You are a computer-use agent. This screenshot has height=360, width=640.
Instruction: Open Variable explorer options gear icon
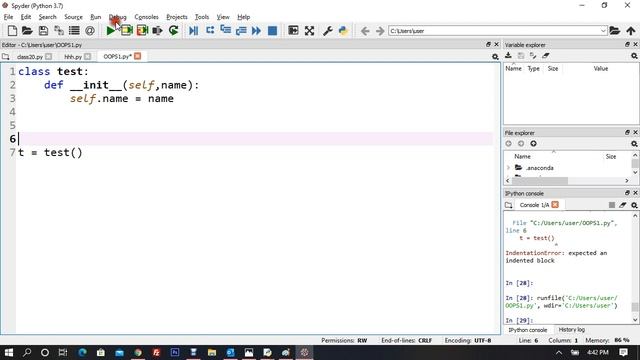click(634, 56)
